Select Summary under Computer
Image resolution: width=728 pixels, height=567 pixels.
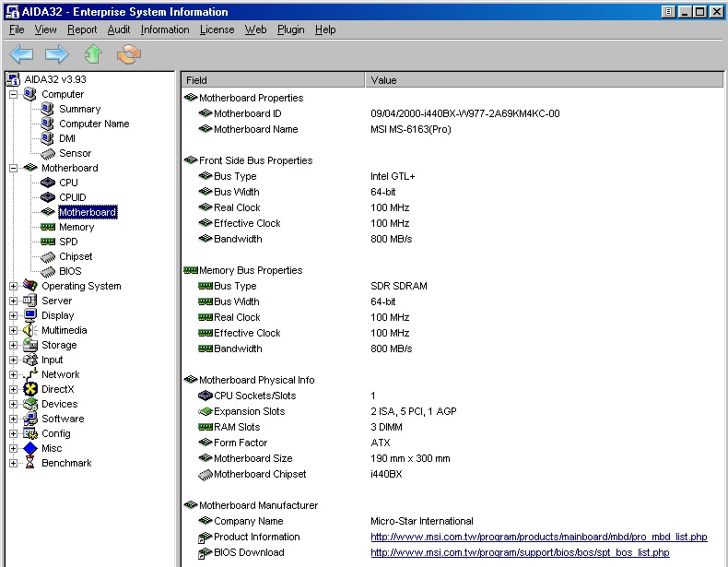[79, 109]
